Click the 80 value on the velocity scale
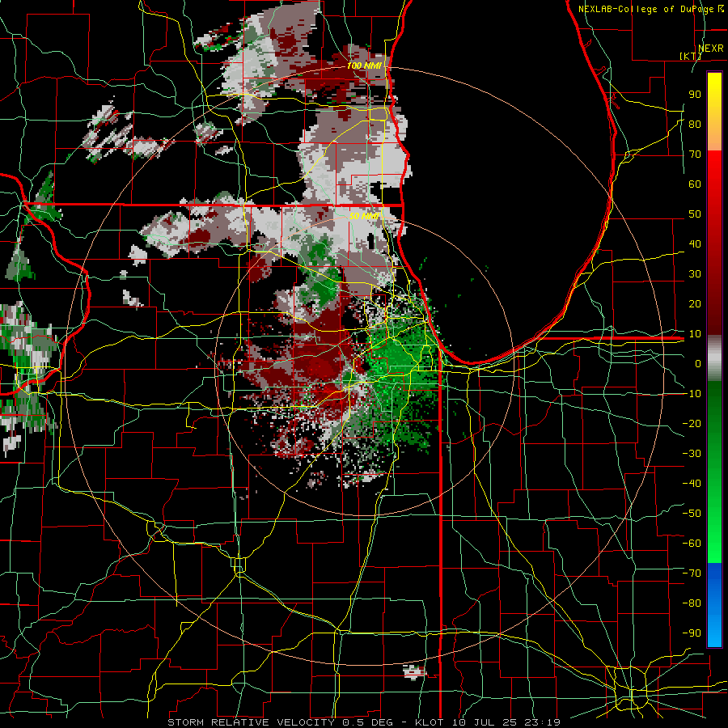The height and width of the screenshot is (728, 728). click(x=695, y=125)
